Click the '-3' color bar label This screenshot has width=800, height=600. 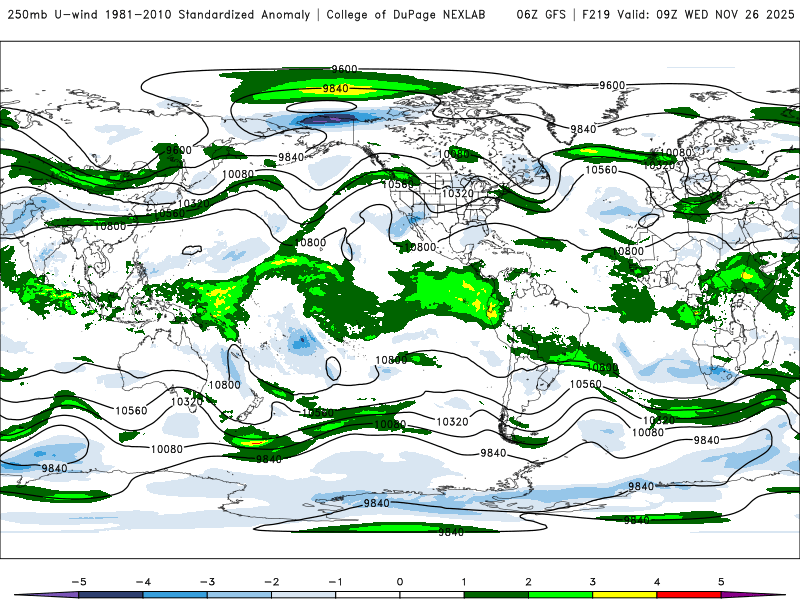point(207,582)
